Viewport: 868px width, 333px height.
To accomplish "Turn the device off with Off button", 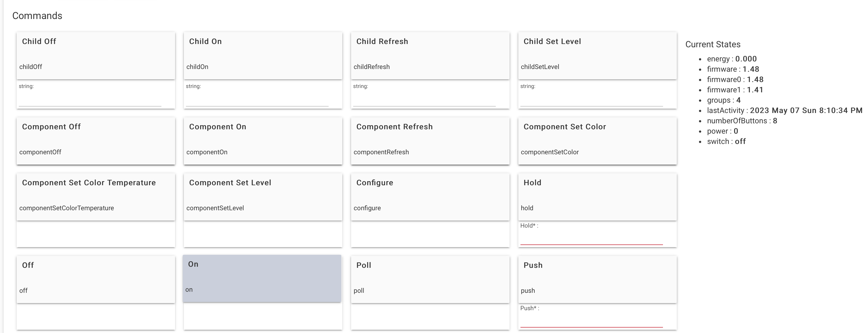I will tap(96, 279).
